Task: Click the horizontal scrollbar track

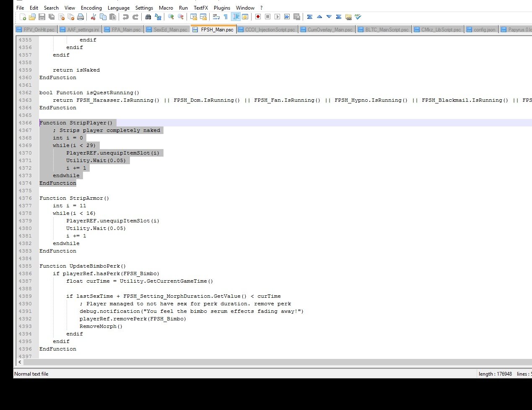Action: tap(277, 362)
